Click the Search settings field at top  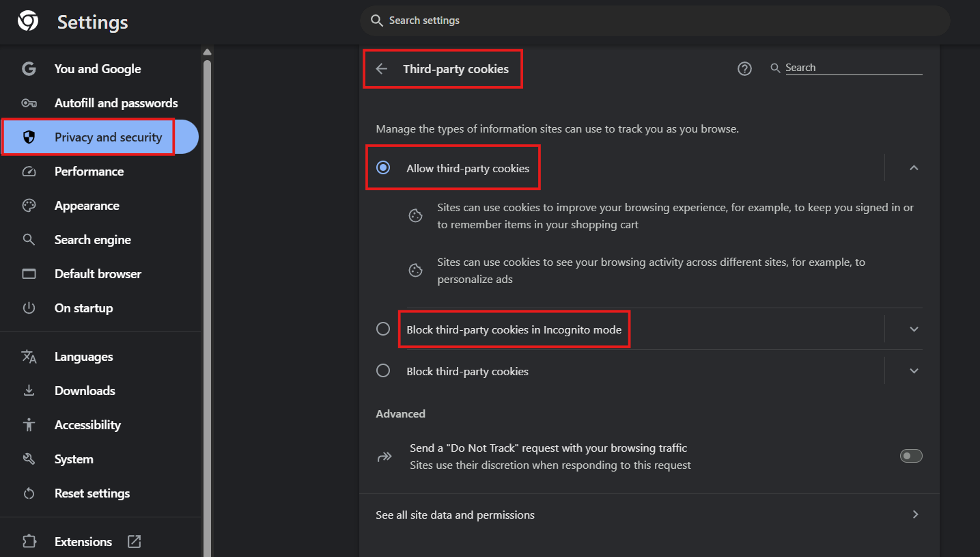[x=654, y=21]
